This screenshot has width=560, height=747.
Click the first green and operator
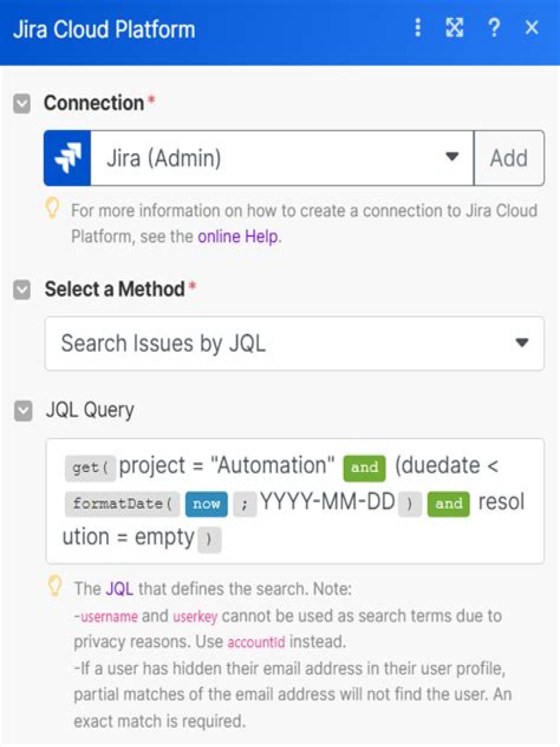tap(364, 468)
